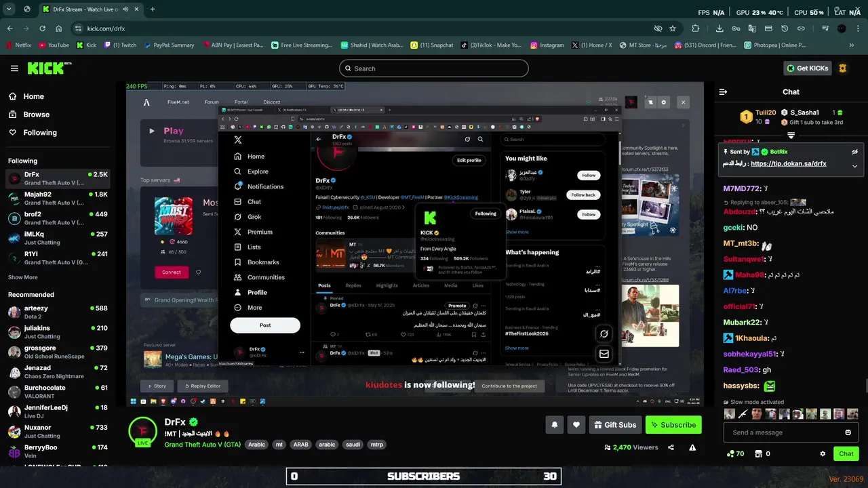This screenshot has width=868, height=488.
Task: Click browser home icon
Action: pos(59,28)
